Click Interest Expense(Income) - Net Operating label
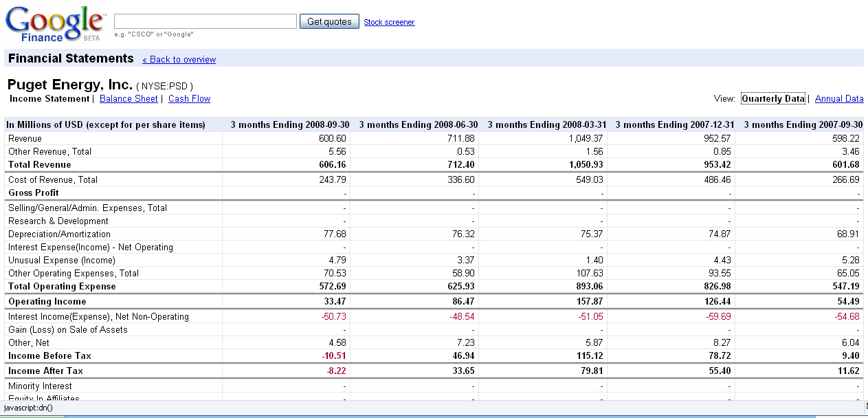The height and width of the screenshot is (418, 868). coord(91,247)
